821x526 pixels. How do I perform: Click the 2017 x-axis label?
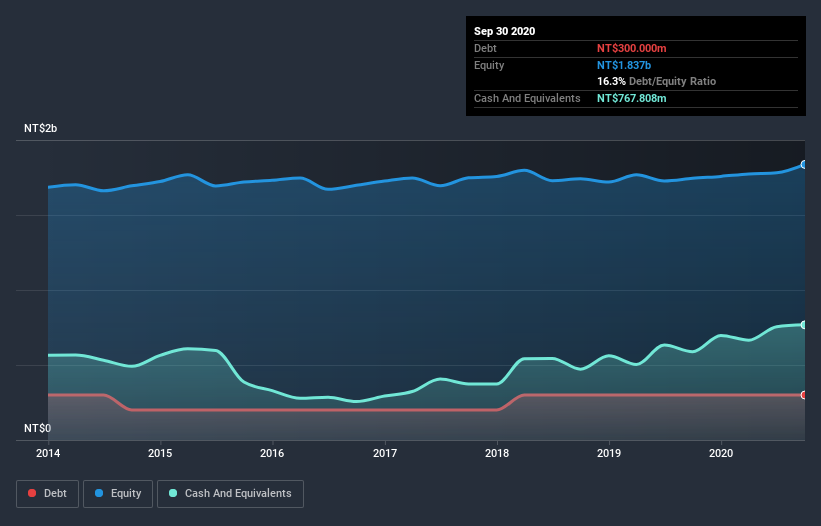point(385,453)
